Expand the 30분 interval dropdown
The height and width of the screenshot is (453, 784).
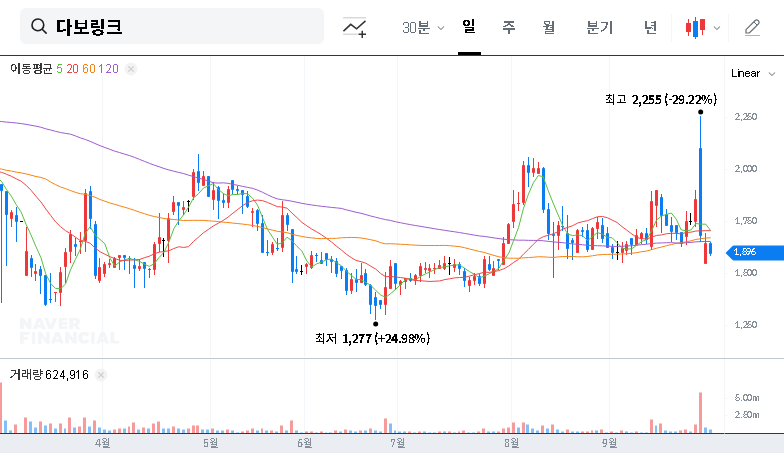click(423, 28)
